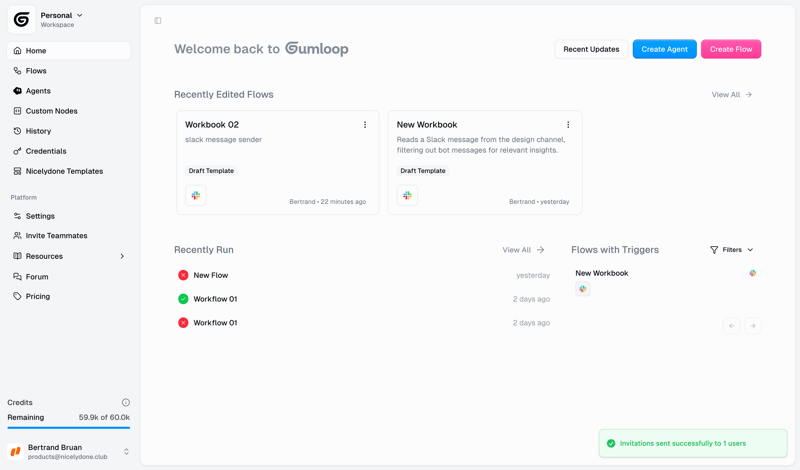Viewport: 800px width, 470px height.
Task: Click green success icon beside Workflow 01
Action: (x=183, y=299)
